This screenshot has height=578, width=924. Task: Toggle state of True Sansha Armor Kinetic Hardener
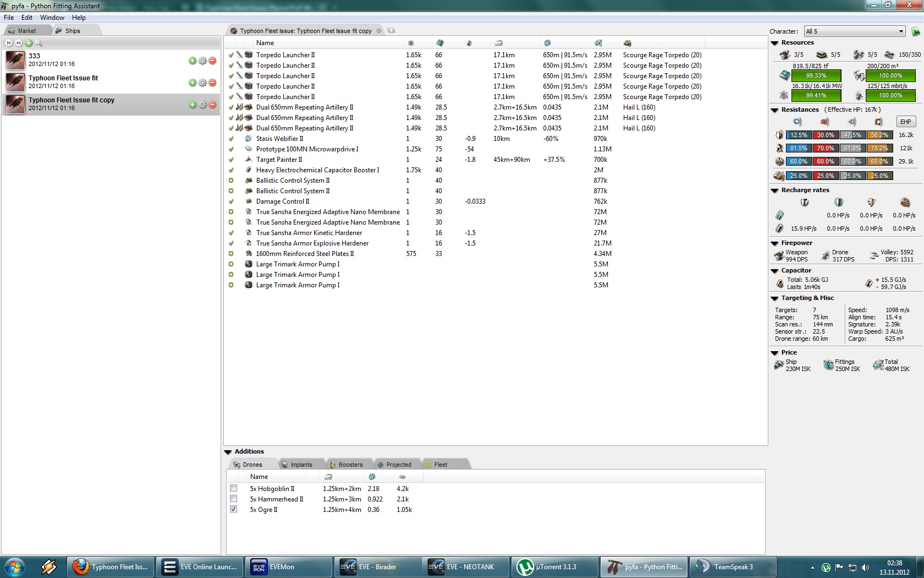coord(231,233)
